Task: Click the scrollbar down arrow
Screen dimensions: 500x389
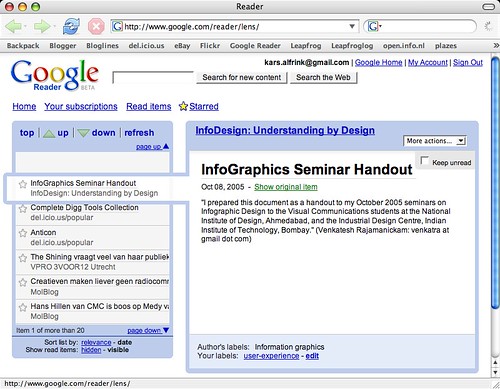Action: pyautogui.click(x=496, y=372)
